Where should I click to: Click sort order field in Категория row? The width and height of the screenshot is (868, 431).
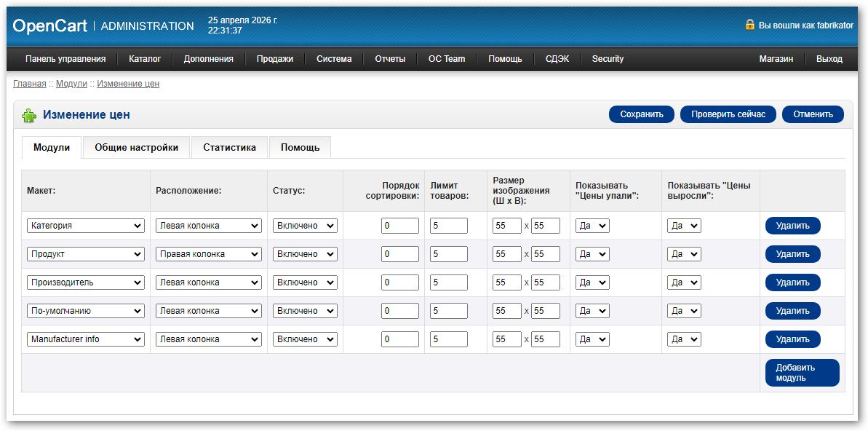[x=400, y=226]
